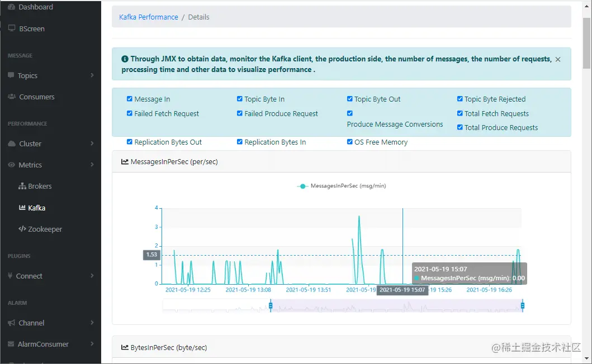
Task: Click the BScreen monitor icon
Action: coord(12,28)
